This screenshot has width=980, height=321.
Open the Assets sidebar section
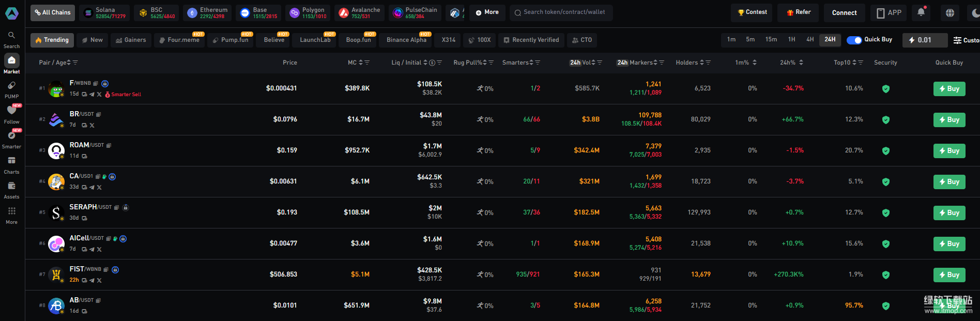tap(11, 189)
